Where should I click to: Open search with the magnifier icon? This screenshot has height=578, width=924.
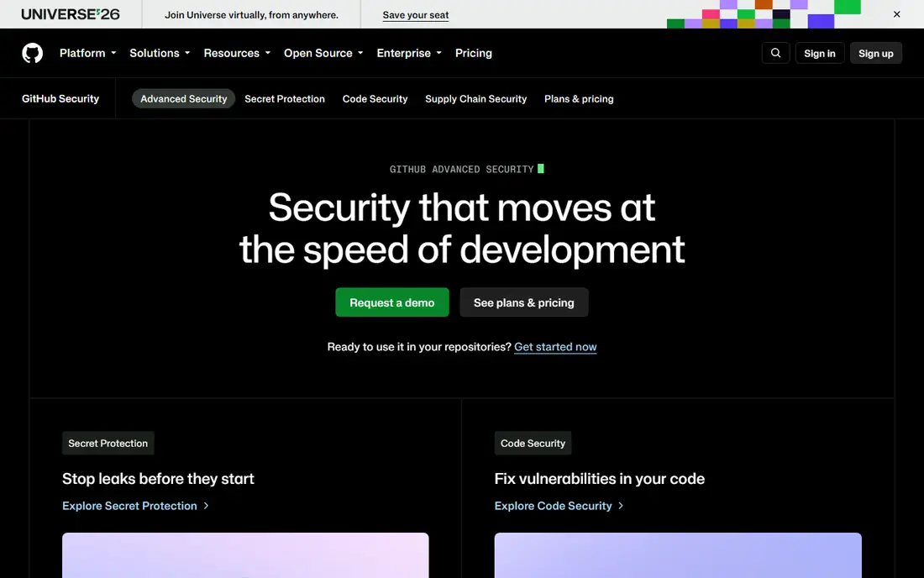pos(775,53)
